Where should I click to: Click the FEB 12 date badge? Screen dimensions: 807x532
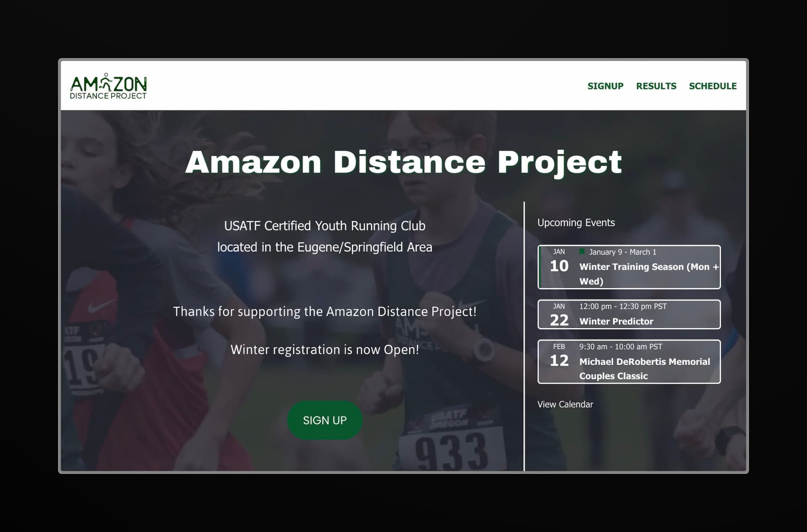(559, 356)
